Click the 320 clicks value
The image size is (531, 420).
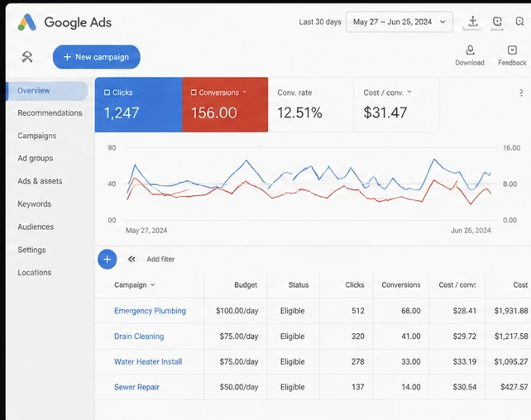357,336
